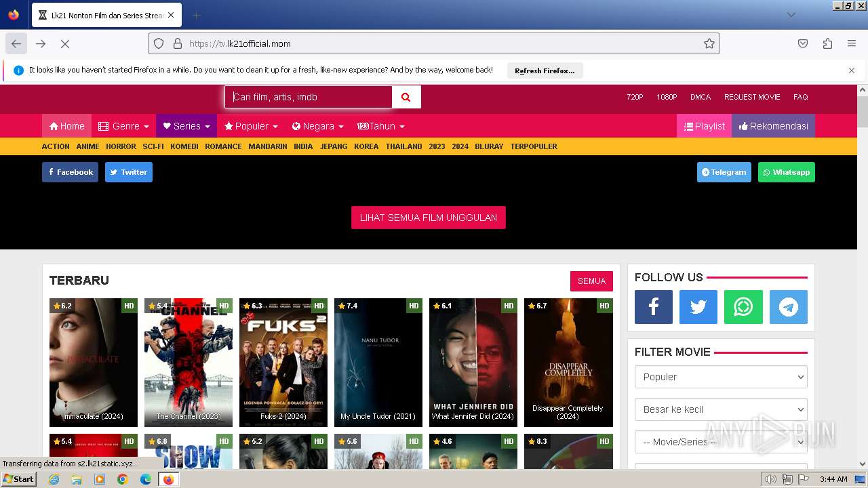Bookmark this page with the star icon
This screenshot has height=488, width=868.
point(709,43)
